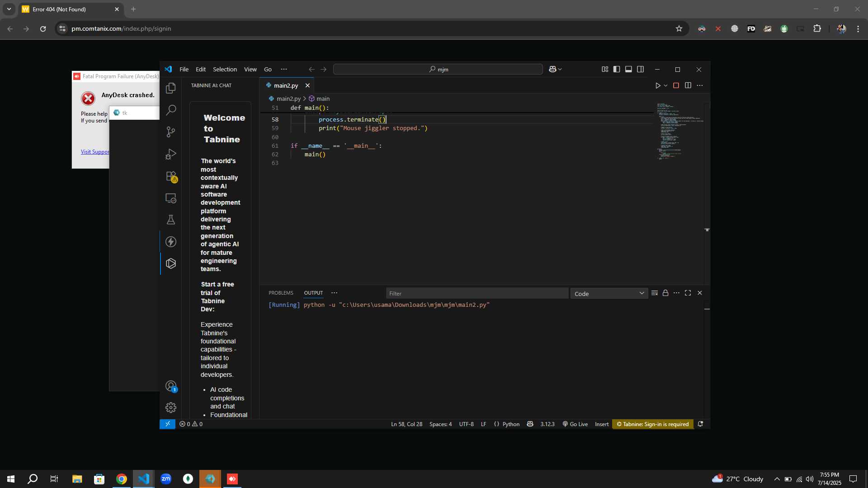This screenshot has height=488, width=868.
Task: Open the Remote Explorer view
Action: click(x=171, y=198)
